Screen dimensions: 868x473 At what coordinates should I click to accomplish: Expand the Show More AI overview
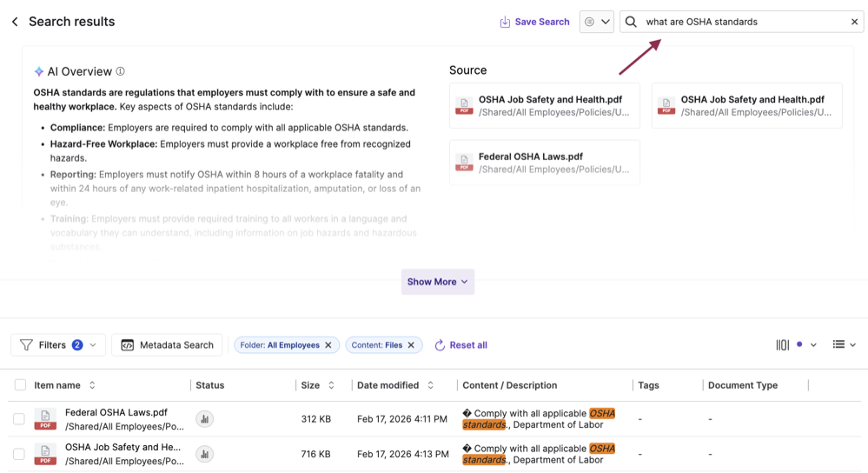[x=437, y=282]
